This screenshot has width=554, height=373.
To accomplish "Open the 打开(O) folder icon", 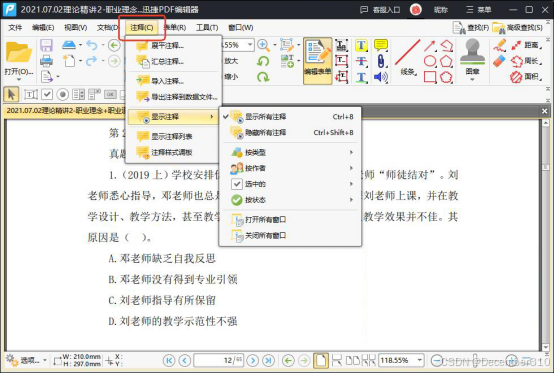I will point(19,53).
